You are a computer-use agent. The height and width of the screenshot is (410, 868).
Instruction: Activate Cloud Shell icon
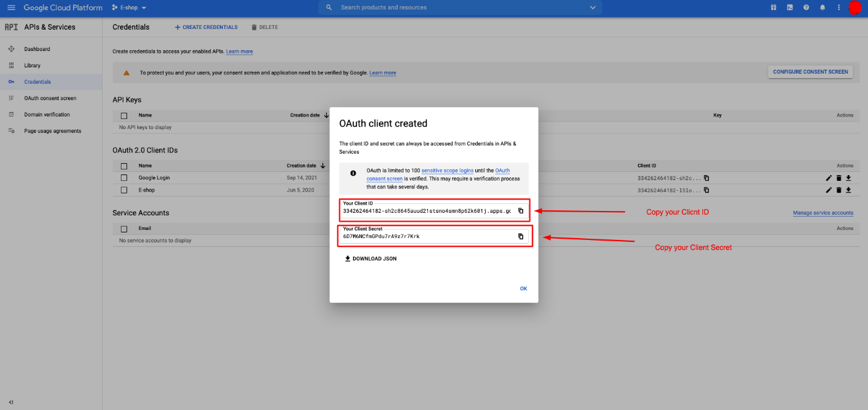[x=790, y=8]
